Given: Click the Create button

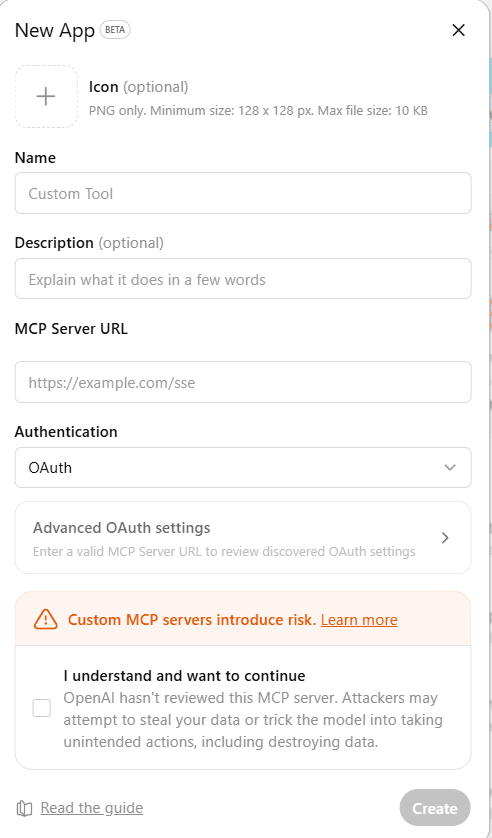Looking at the screenshot, I should (435, 808).
